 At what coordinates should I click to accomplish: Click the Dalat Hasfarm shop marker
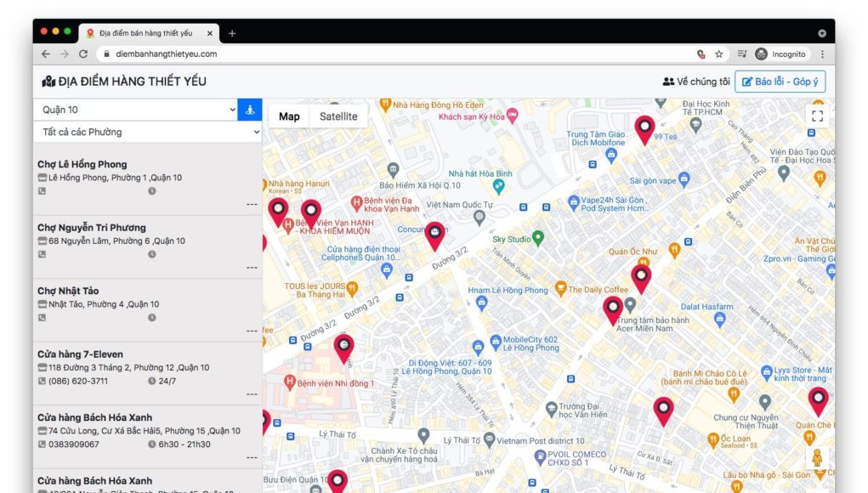tap(719, 319)
